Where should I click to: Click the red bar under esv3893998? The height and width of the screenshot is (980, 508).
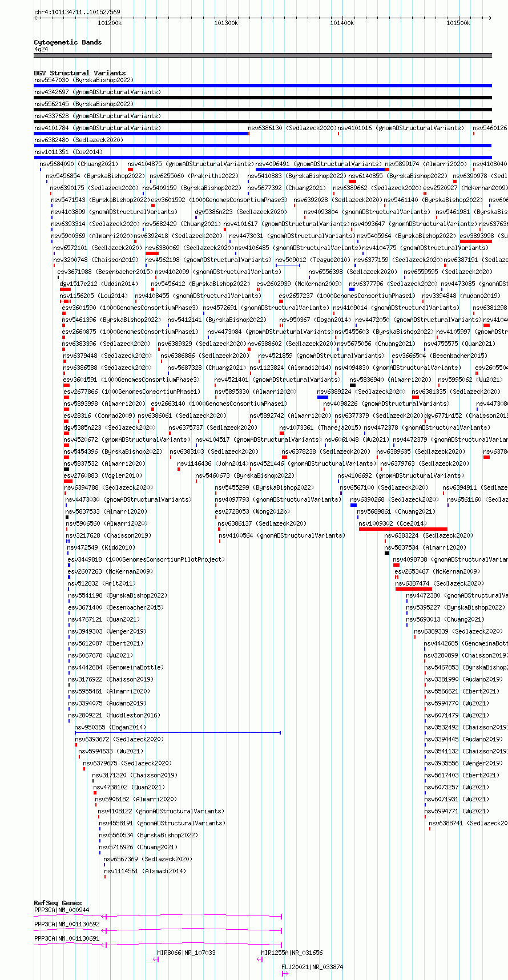click(476, 241)
